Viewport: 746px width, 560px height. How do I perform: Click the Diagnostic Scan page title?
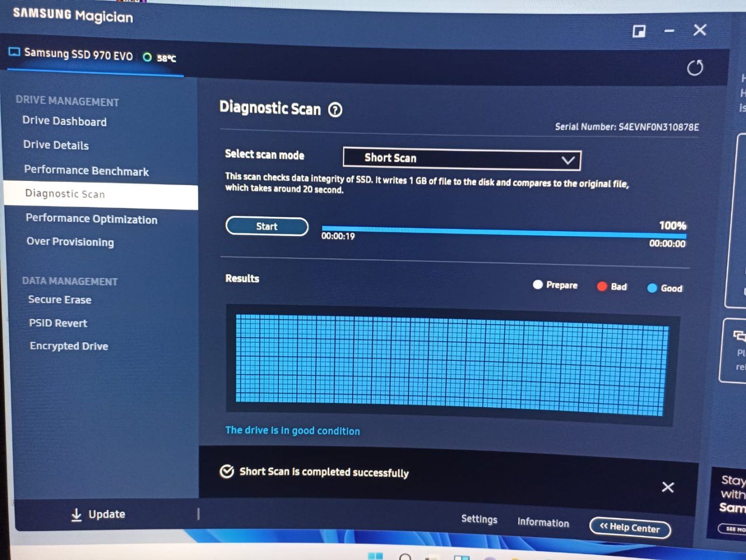[x=270, y=108]
